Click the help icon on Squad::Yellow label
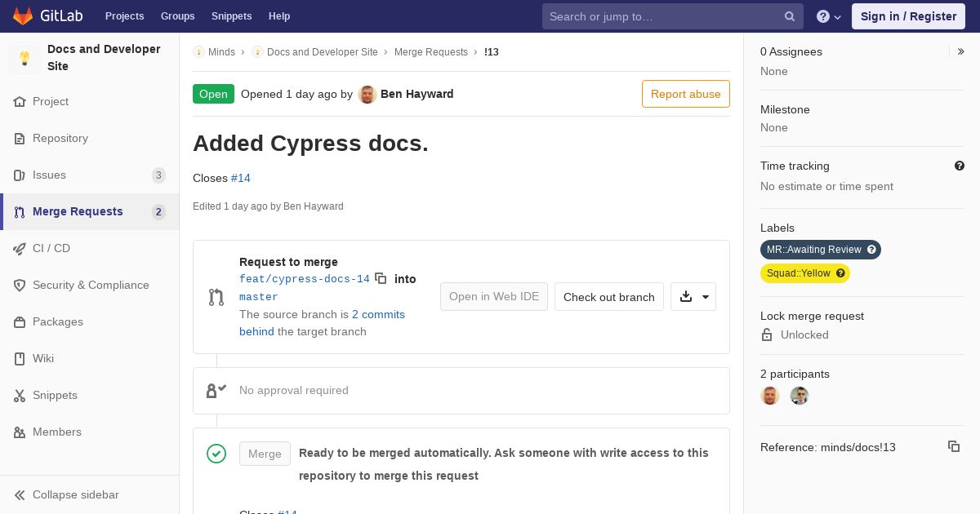The image size is (980, 514). coord(840,273)
